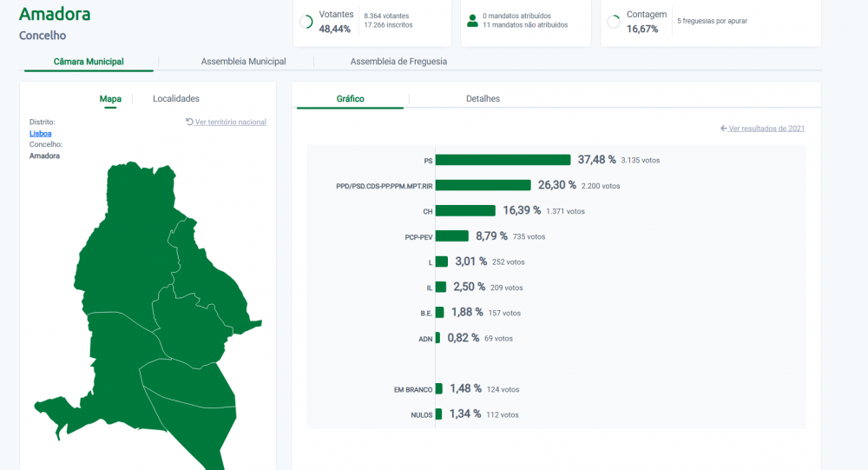Click the Votantes progress circle icon
Viewport: 868px width, 470px height.
pyautogui.click(x=306, y=22)
